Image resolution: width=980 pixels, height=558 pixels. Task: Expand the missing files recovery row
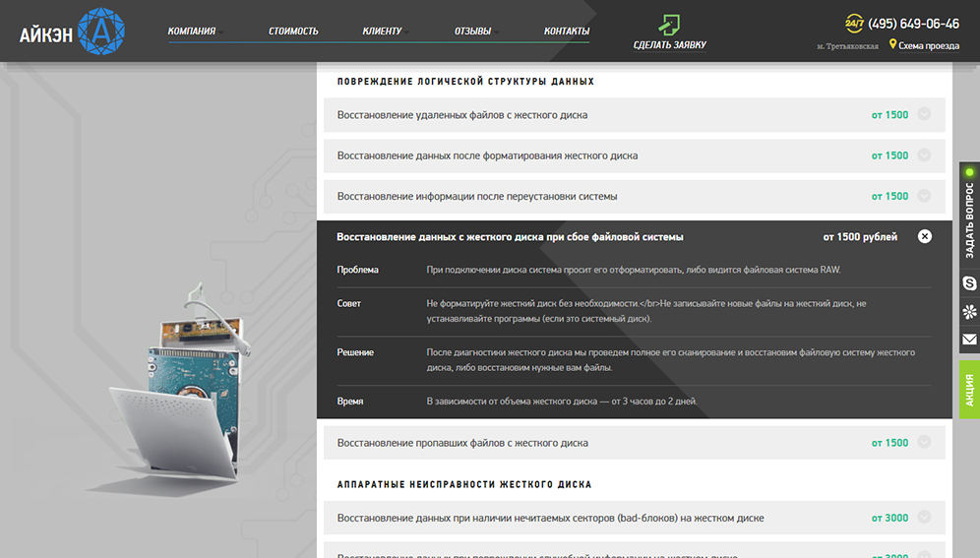coord(924,443)
